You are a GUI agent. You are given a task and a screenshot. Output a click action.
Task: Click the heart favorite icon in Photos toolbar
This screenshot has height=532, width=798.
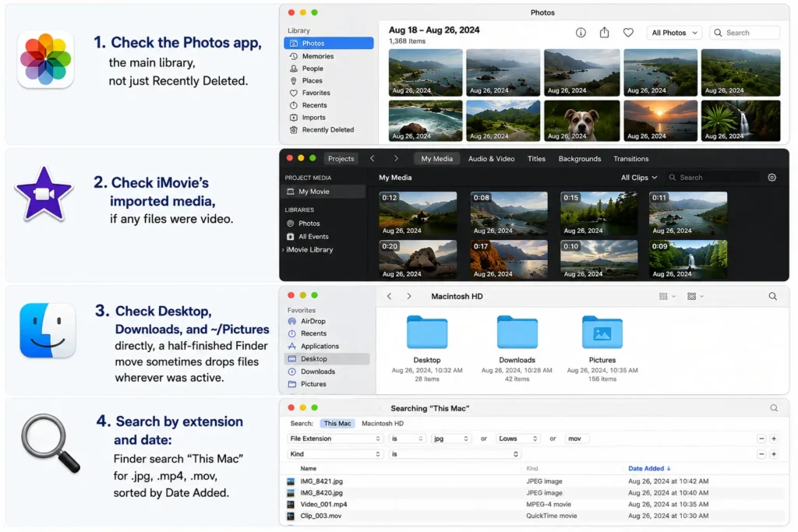(629, 33)
